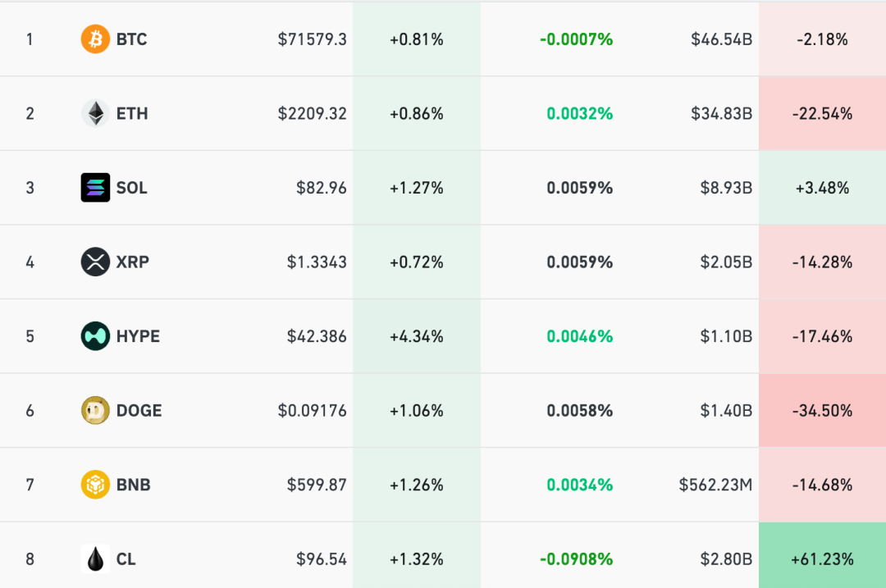This screenshot has height=588, width=886.
Task: Click the DOGE -34.50% red cell
Action: point(822,411)
